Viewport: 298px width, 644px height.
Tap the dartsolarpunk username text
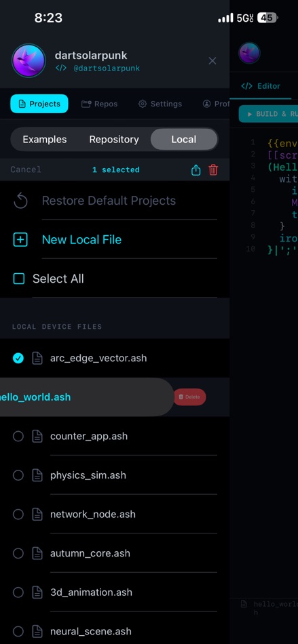tap(91, 56)
